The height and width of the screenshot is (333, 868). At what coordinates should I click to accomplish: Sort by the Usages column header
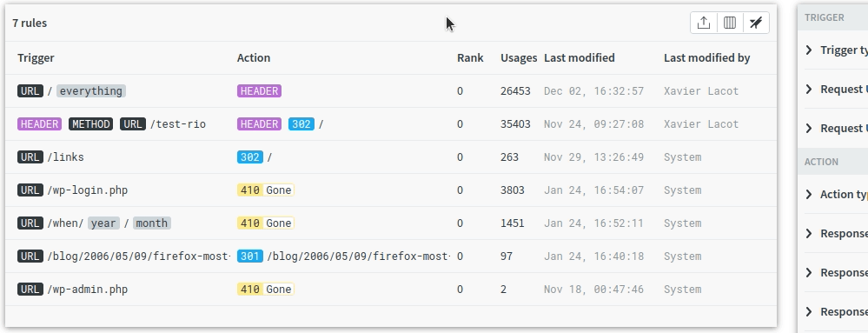click(519, 57)
